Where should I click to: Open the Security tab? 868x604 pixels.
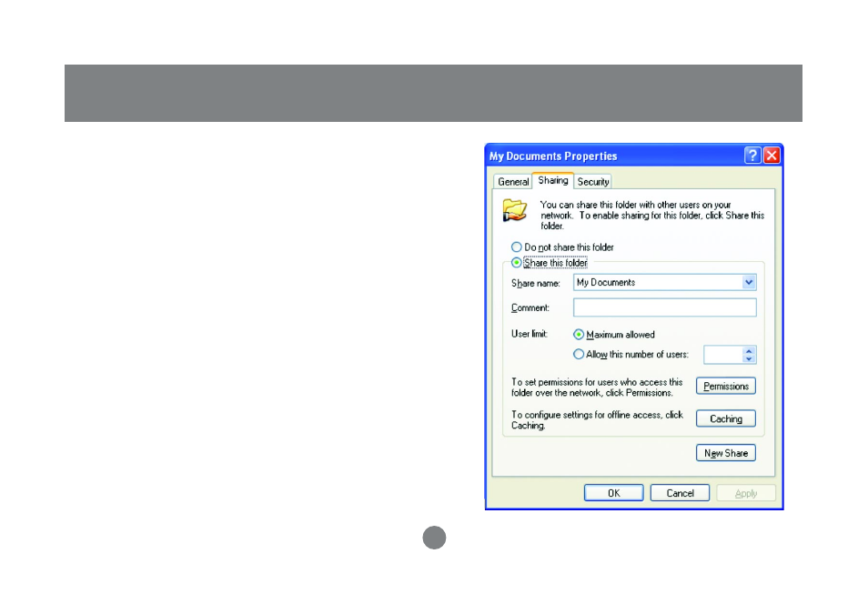593,182
